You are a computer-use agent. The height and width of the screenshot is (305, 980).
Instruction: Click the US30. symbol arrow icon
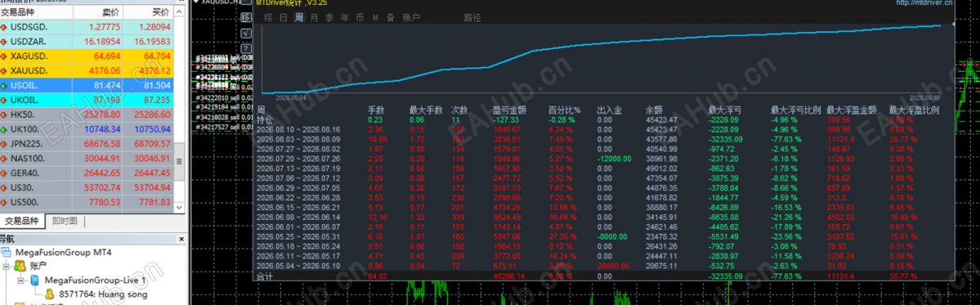4,187
